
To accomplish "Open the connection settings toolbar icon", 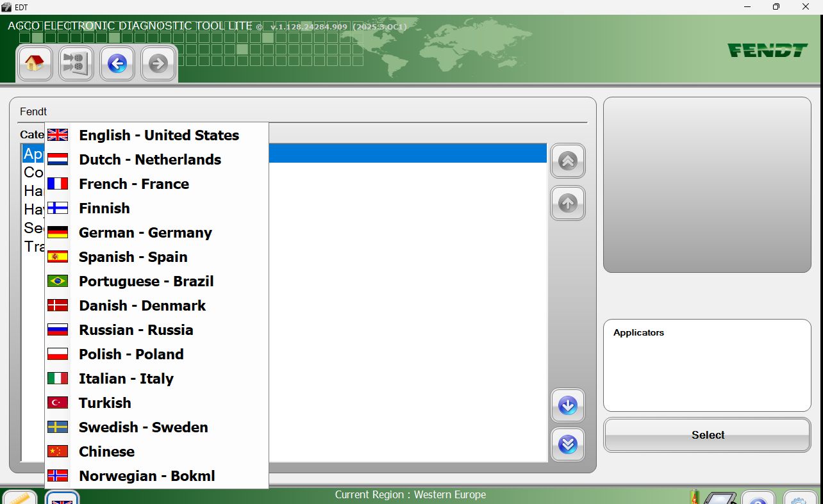I will click(76, 63).
